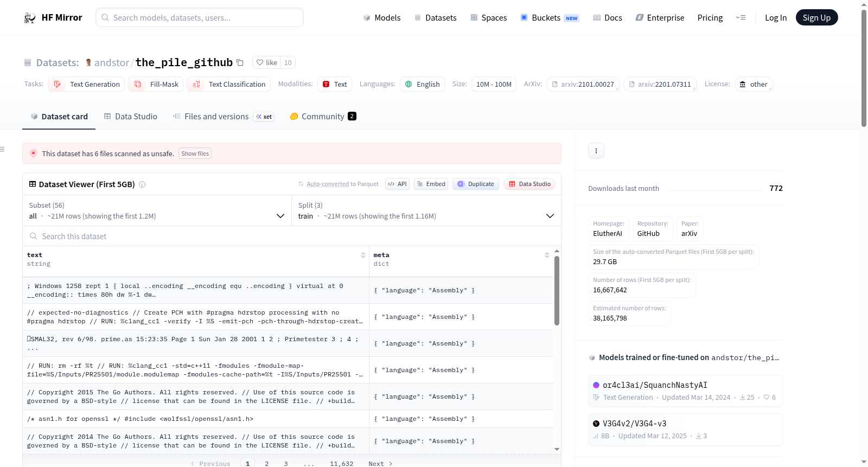Sort the meta column
This screenshot has width=868, height=467.
[x=547, y=255]
